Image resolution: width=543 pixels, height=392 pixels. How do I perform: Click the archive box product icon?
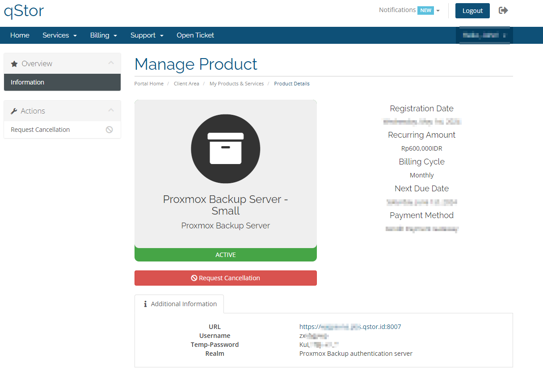tap(226, 148)
